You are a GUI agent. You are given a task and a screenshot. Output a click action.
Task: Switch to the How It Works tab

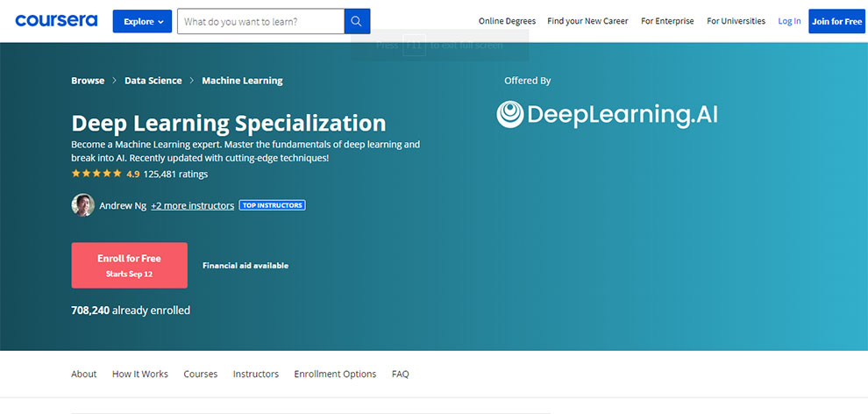point(140,374)
